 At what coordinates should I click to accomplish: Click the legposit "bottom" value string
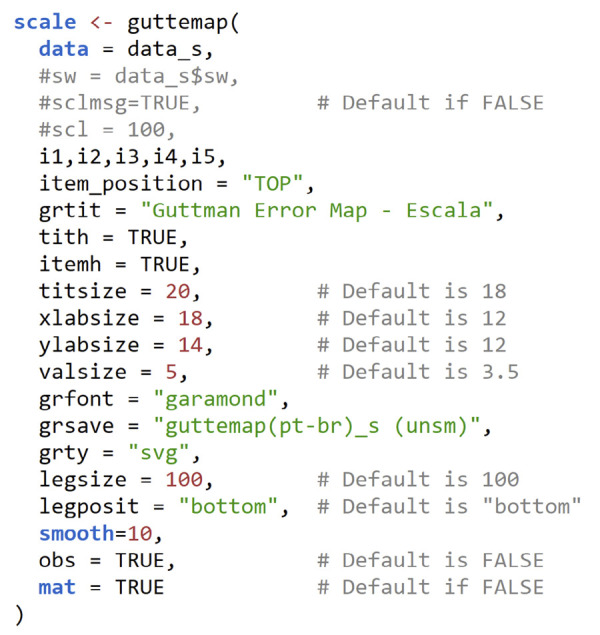tap(228, 506)
